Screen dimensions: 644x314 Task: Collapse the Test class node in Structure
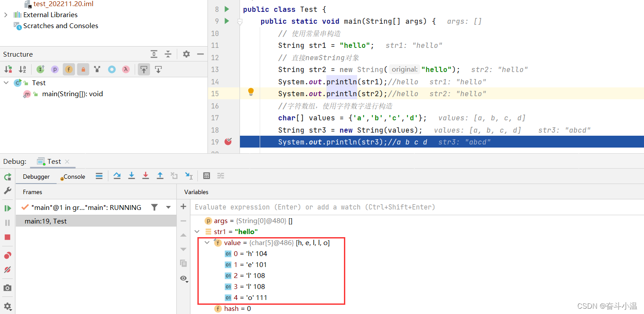(6, 83)
